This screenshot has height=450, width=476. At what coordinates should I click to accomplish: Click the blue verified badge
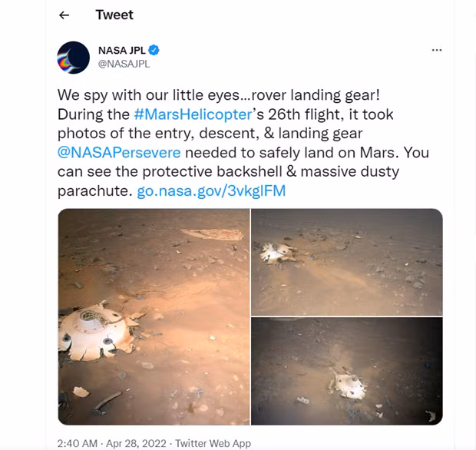point(154,51)
